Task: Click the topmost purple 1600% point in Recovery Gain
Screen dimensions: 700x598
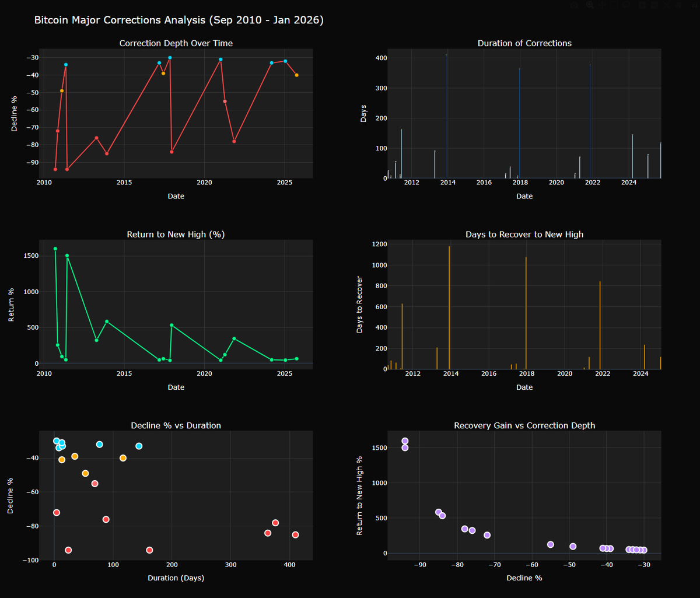Action: pos(405,441)
